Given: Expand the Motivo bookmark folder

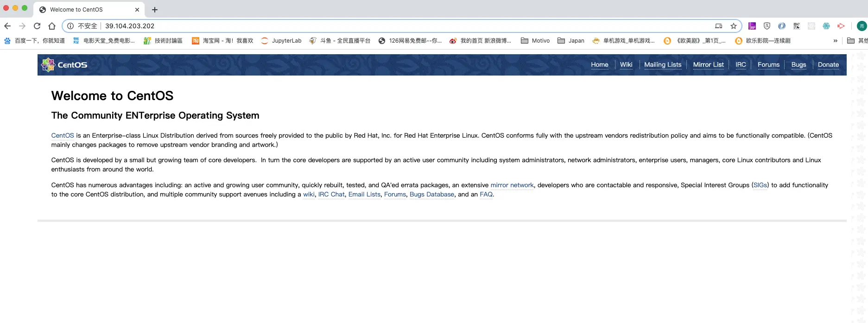Looking at the screenshot, I should 535,41.
